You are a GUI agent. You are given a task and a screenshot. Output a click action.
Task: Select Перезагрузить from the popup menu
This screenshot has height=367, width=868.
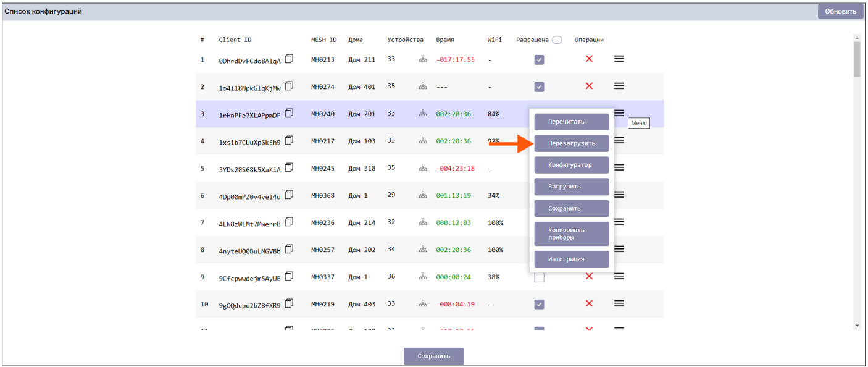pyautogui.click(x=571, y=143)
